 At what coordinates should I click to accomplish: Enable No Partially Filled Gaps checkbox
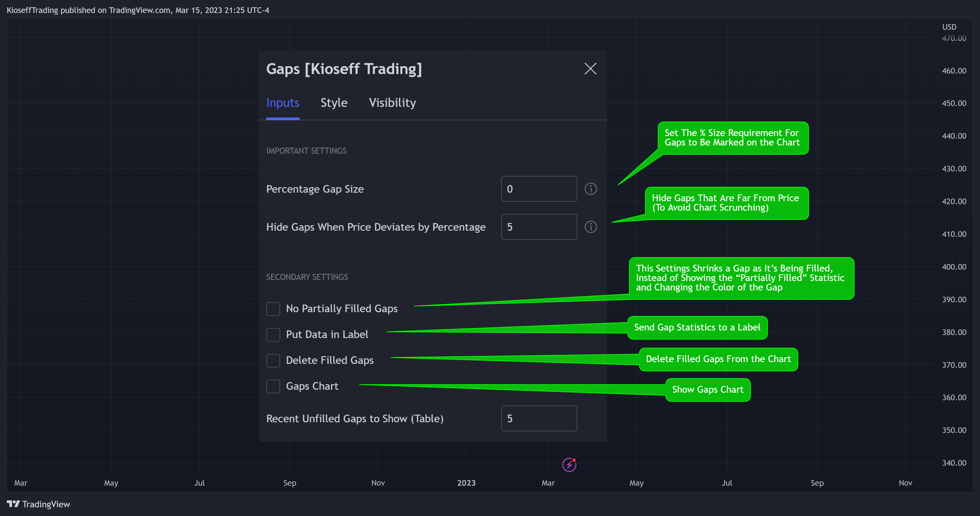(x=273, y=309)
